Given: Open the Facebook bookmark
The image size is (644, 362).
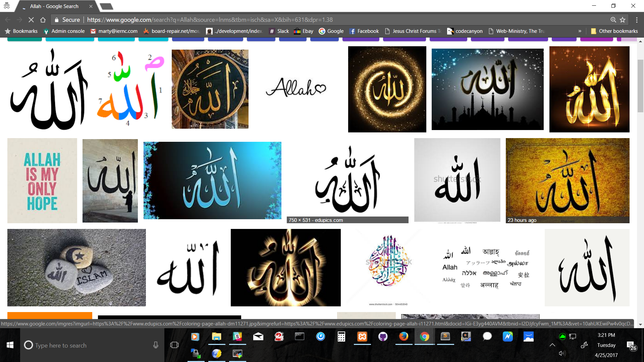Looking at the screenshot, I should pyautogui.click(x=364, y=31).
